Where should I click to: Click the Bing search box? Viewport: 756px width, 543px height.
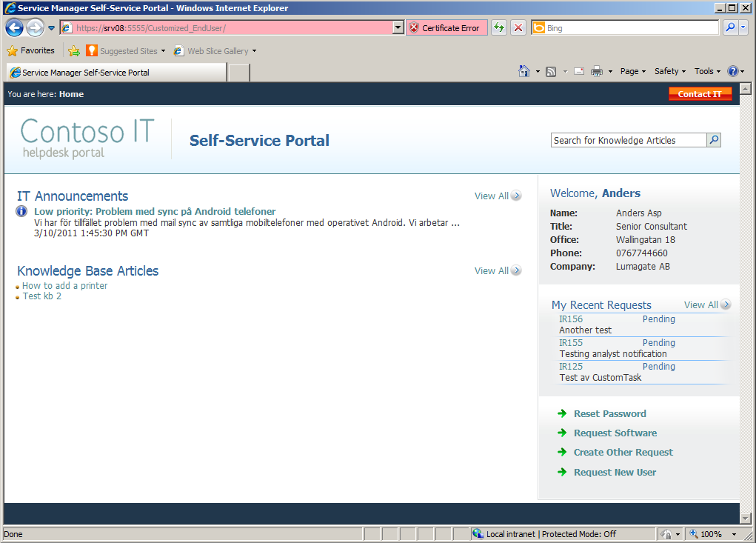[x=626, y=28]
